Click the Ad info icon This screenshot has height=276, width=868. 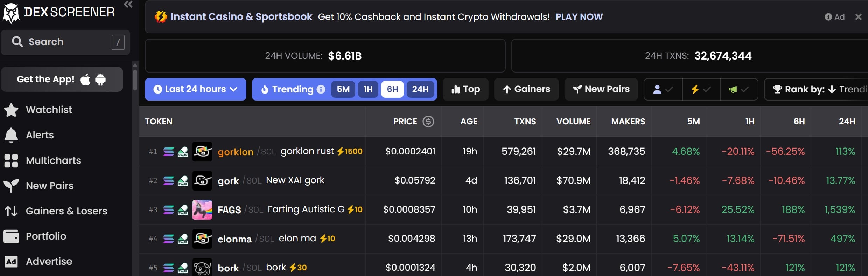(828, 17)
